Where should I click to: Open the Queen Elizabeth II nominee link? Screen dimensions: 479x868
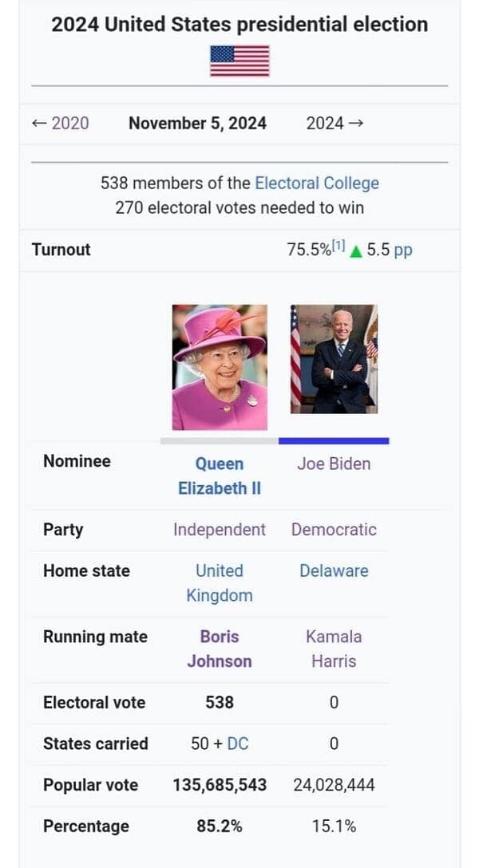click(x=220, y=475)
